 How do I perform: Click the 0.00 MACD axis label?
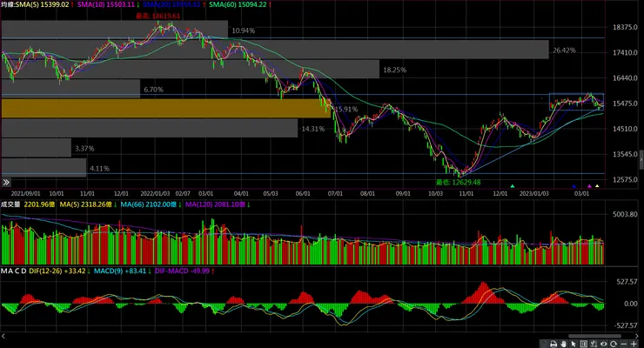point(631,304)
